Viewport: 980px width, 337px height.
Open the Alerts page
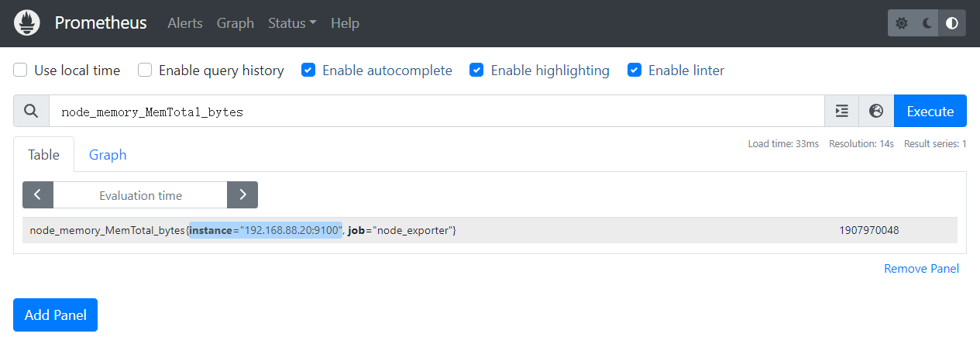click(x=185, y=23)
